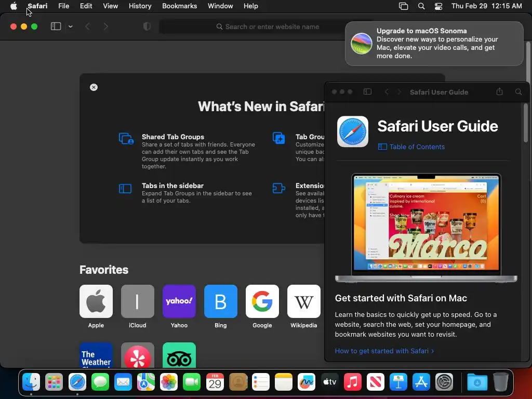The image size is (532, 399).
Task: Expand the Tab Groups dropdown arrow
Action: (70, 26)
